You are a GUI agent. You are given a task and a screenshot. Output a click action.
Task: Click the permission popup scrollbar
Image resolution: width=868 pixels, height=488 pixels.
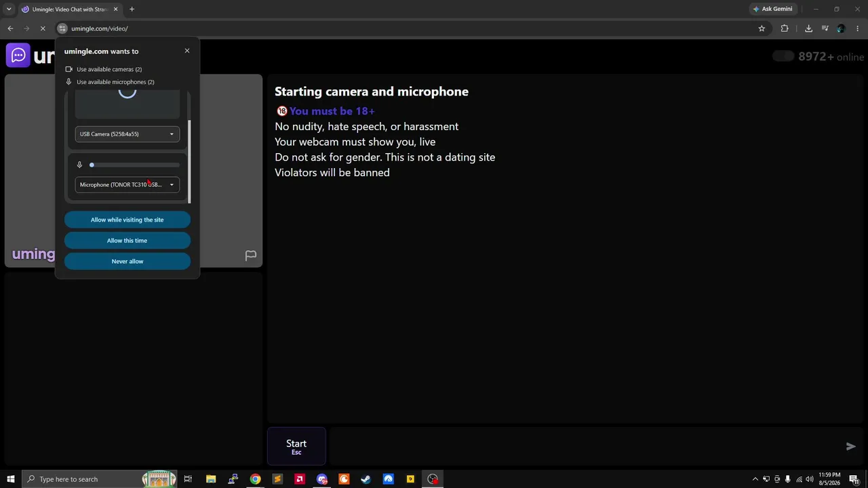tap(189, 161)
